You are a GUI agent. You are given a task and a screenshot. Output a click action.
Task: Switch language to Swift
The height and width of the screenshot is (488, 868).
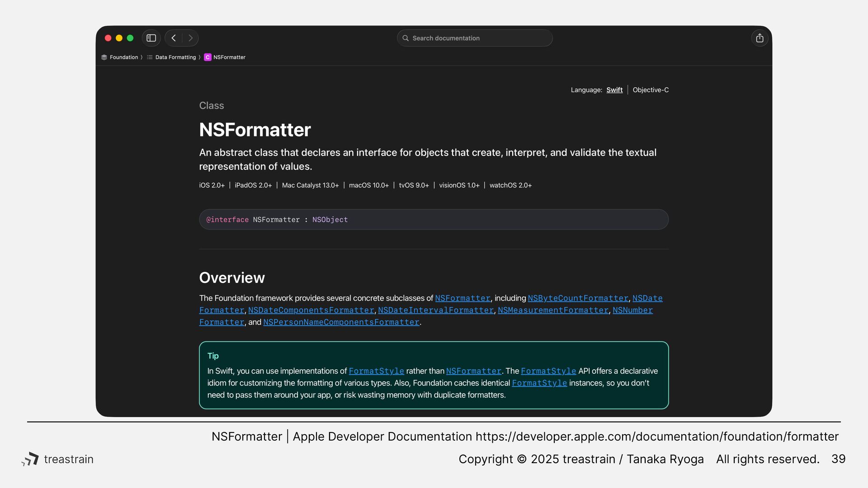(x=614, y=90)
